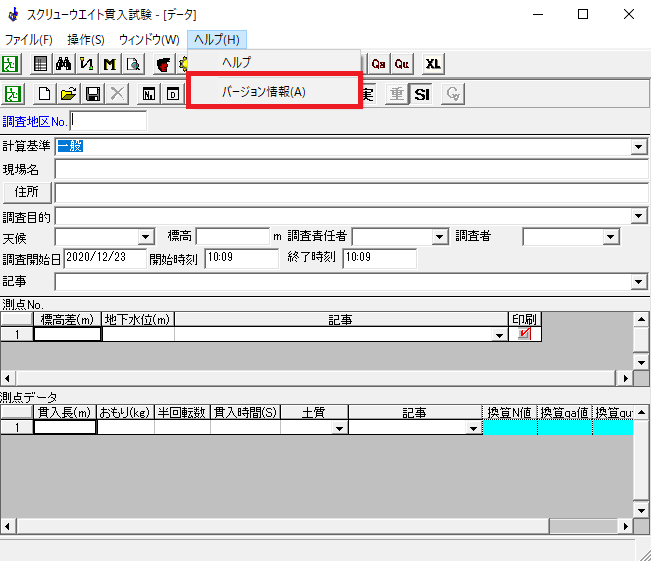The image size is (651, 561).
Task: Open the 記事 cell dropdown in the 測点データ table
Action: [473, 428]
